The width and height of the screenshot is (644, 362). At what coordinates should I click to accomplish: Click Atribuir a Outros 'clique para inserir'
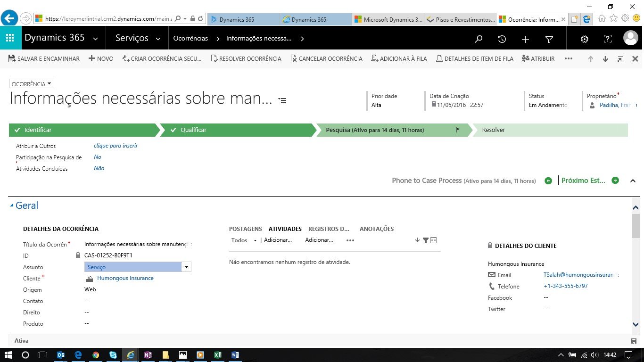116,146
